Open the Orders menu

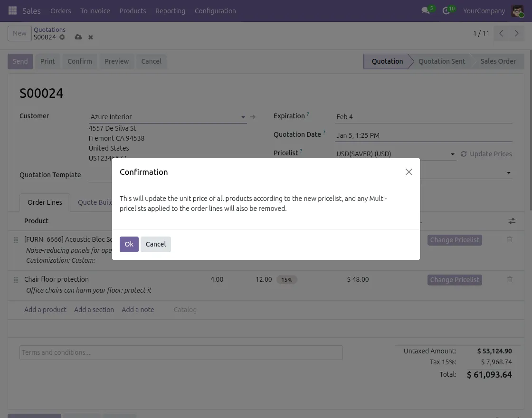(x=61, y=11)
